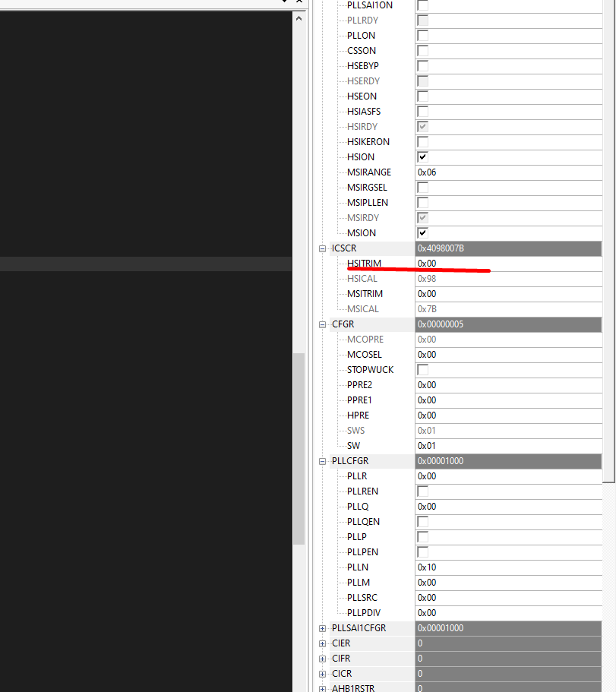Collapse the CFGR register node
Image resolution: width=616 pixels, height=692 pixels.
click(x=323, y=324)
